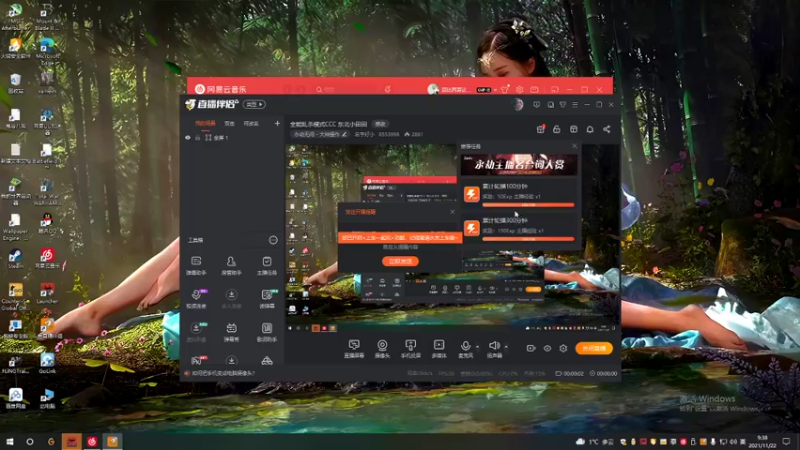This screenshot has width=800, height=450.
Task: Open the feedback message icon in the title bar
Action: [536, 105]
